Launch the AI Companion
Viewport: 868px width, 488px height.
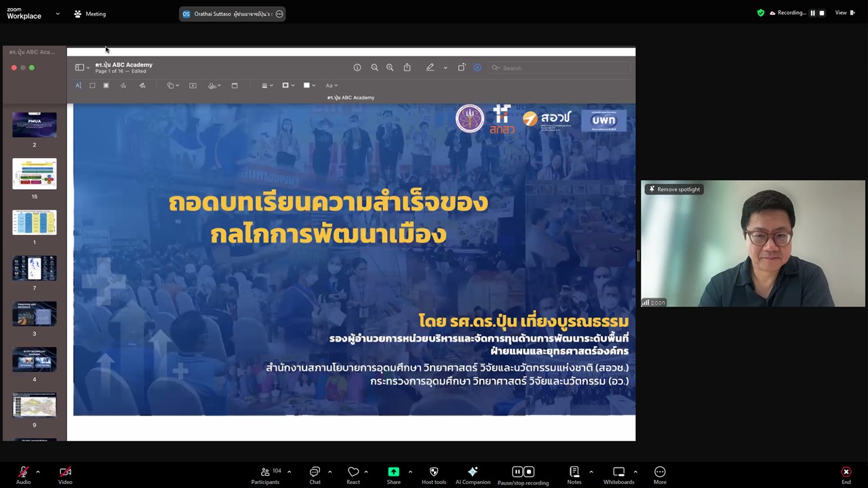pos(473,475)
